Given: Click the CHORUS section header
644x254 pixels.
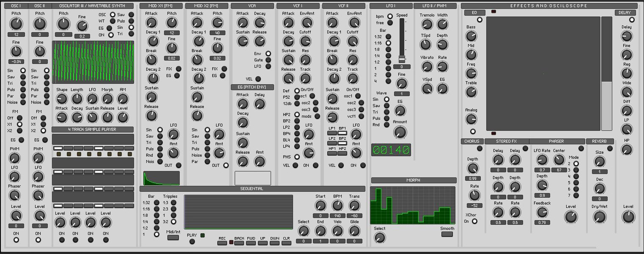Looking at the screenshot, I should pos(472,141).
